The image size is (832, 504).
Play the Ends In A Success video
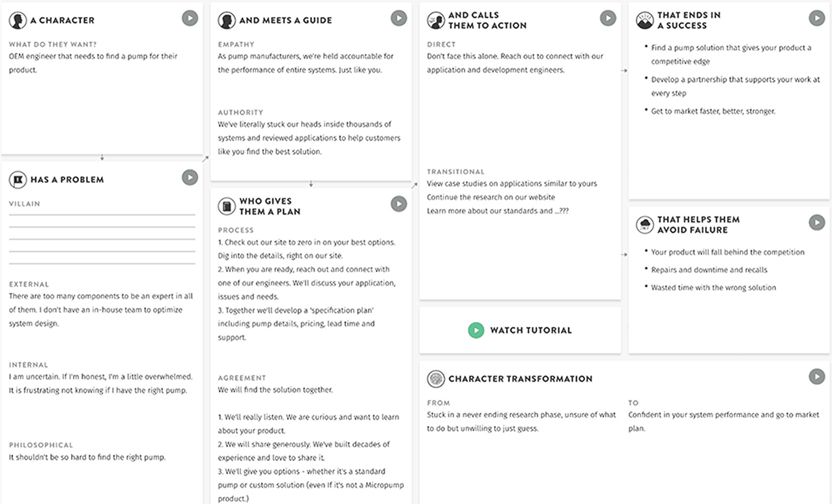(x=817, y=18)
